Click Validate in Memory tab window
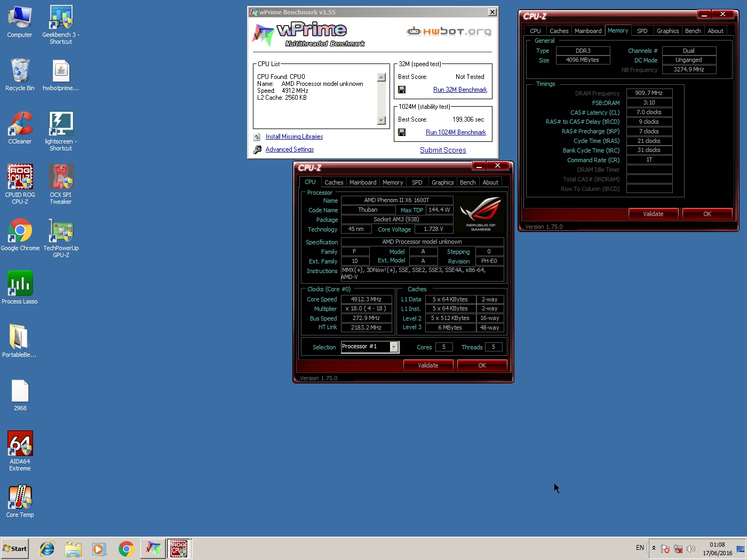This screenshot has width=747, height=560. coord(653,214)
